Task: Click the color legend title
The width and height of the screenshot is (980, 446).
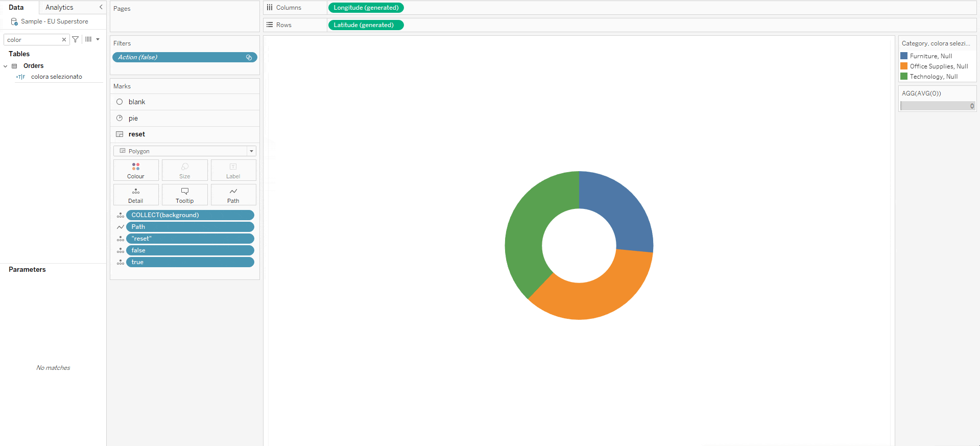Action: [x=936, y=43]
